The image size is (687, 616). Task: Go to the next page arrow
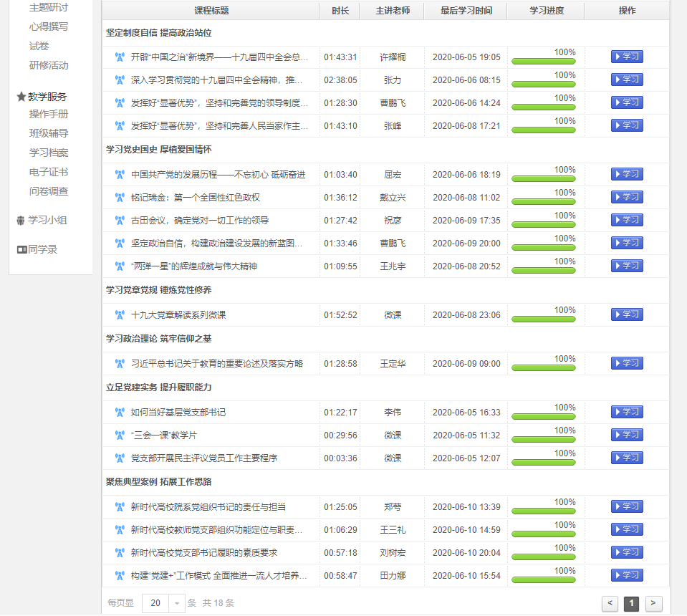point(653,603)
